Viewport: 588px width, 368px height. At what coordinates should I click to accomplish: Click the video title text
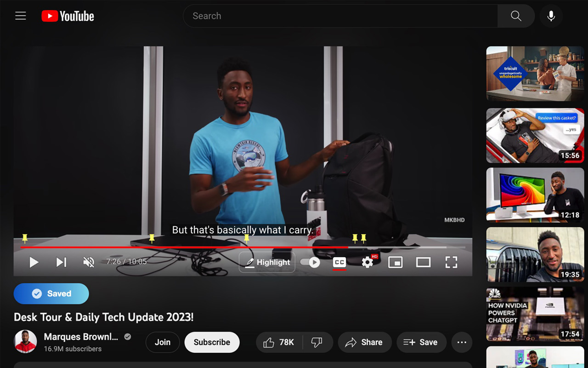[104, 317]
